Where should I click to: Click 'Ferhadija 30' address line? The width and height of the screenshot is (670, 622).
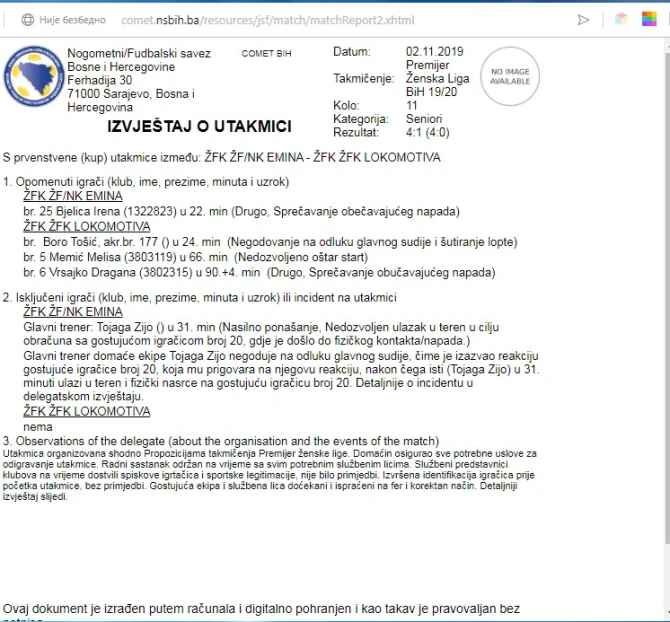click(x=100, y=80)
